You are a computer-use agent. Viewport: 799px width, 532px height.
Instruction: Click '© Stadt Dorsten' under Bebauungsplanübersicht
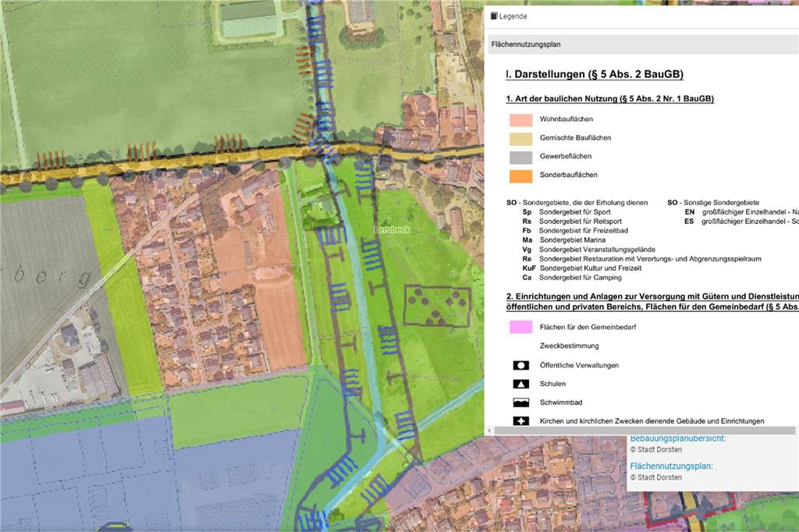click(655, 450)
